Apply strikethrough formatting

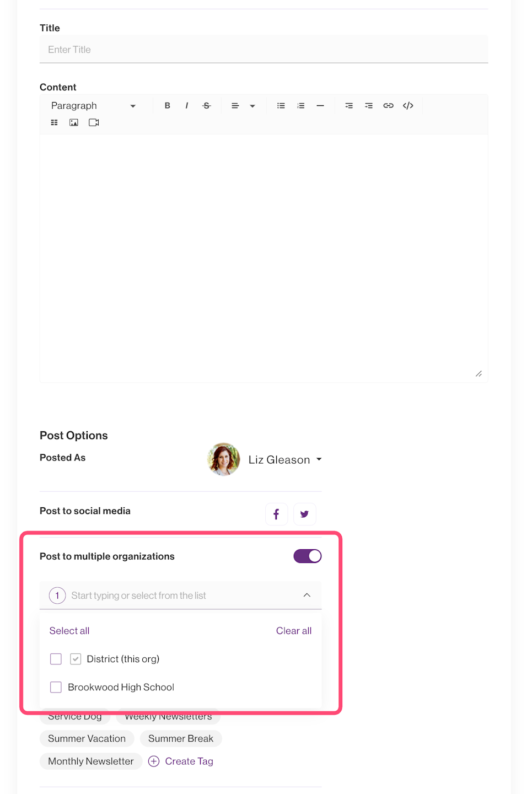tap(207, 106)
